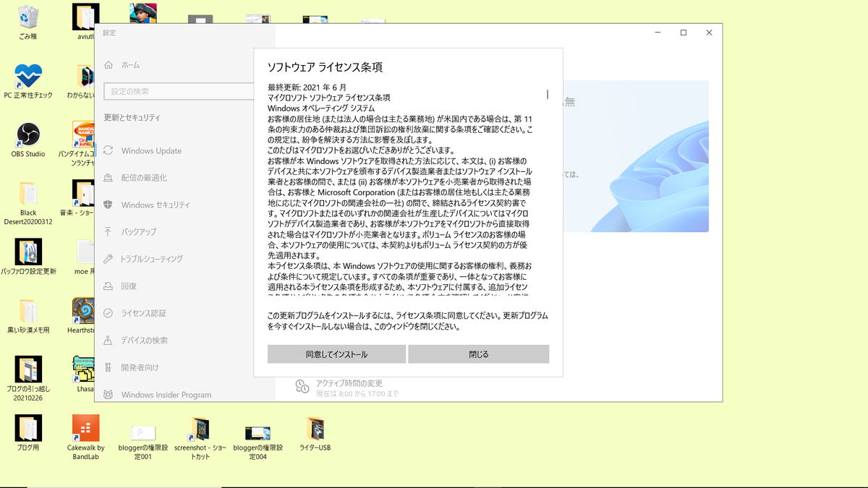Open アクティブ時間の変更 link
868x488 pixels.
pyautogui.click(x=349, y=383)
